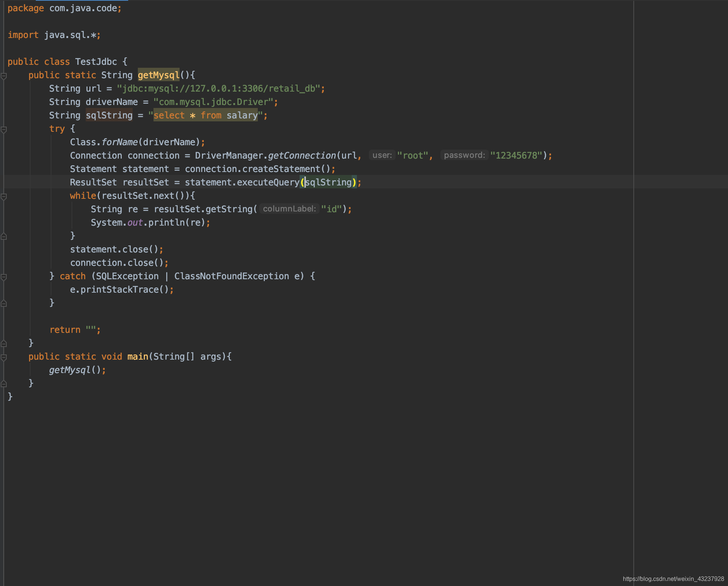Click the return keyword
Screen dimensions: 728x586
[x=65, y=330]
